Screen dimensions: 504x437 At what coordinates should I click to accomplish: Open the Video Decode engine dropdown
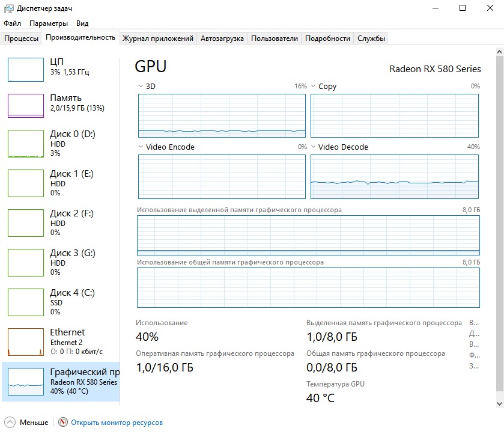[x=314, y=147]
